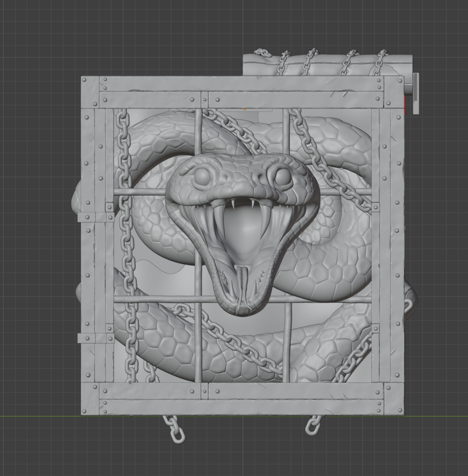Select the upper hinge on crate's left side

pyautogui.click(x=96, y=217)
